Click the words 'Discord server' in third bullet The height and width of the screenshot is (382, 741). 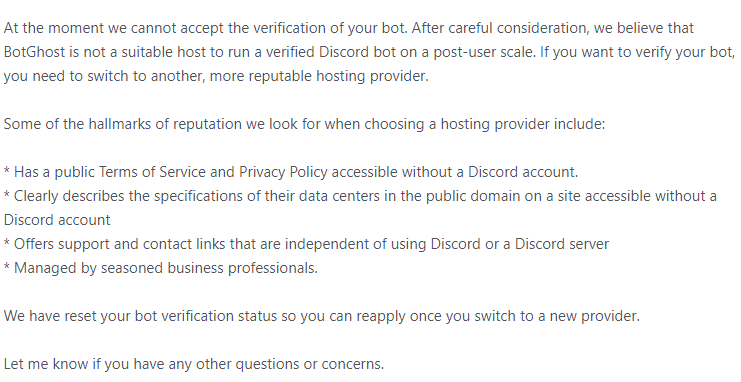562,244
